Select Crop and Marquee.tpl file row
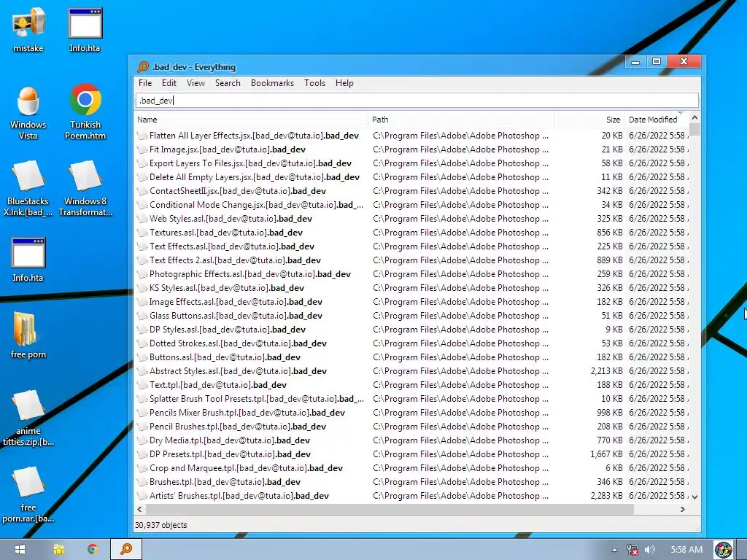747x560 pixels. click(412, 468)
